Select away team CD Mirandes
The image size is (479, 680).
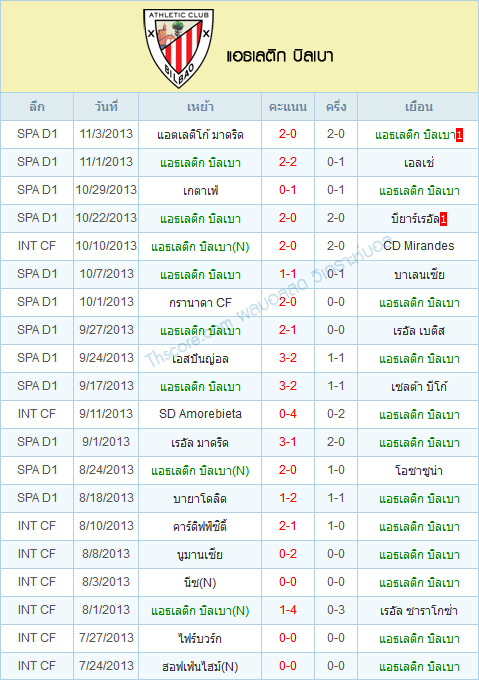tap(419, 246)
